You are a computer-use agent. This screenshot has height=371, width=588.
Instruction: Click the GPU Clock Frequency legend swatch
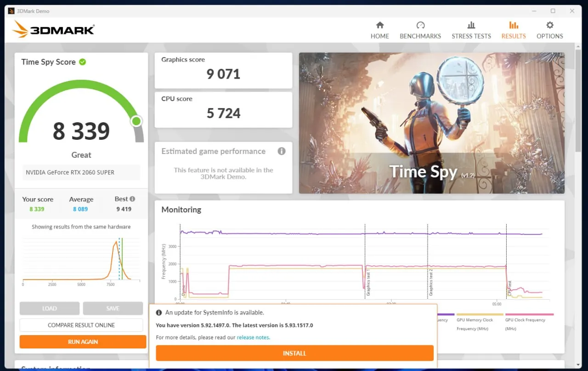529,314
